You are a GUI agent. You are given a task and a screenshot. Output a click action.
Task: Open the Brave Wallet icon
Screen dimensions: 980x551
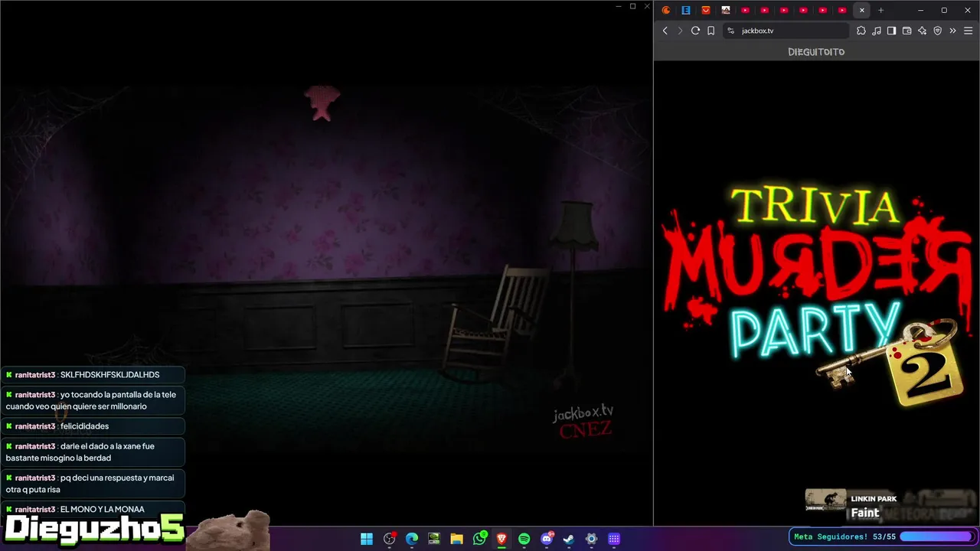907,31
